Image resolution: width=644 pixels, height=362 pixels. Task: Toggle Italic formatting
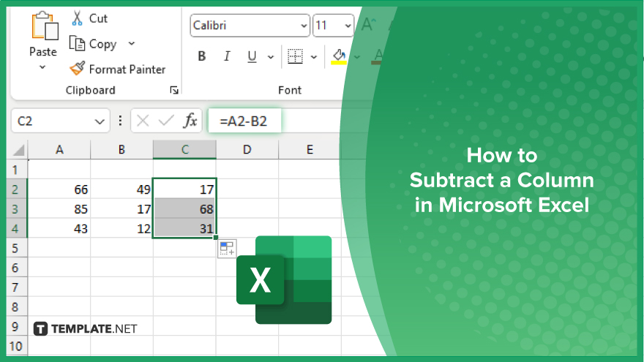pos(227,56)
